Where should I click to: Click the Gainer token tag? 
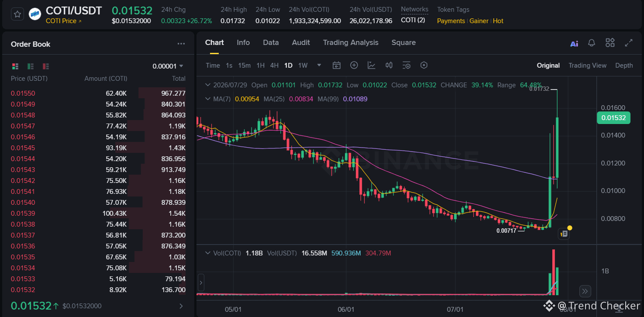479,21
